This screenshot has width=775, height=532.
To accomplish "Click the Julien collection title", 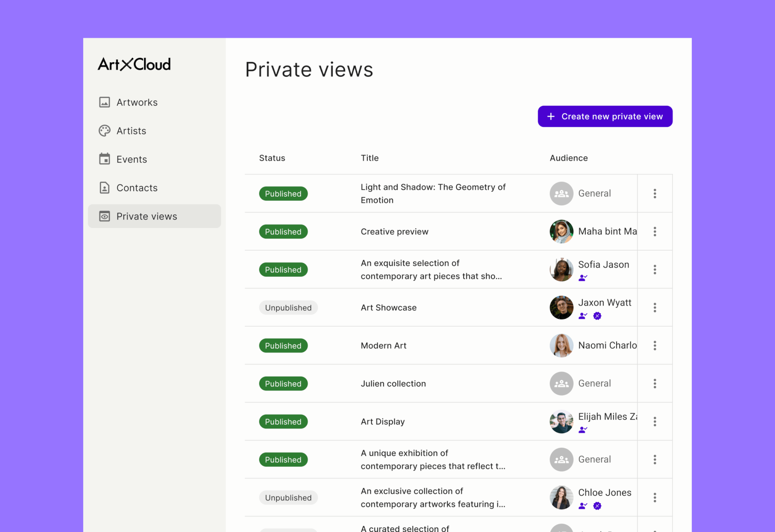I will [x=393, y=383].
